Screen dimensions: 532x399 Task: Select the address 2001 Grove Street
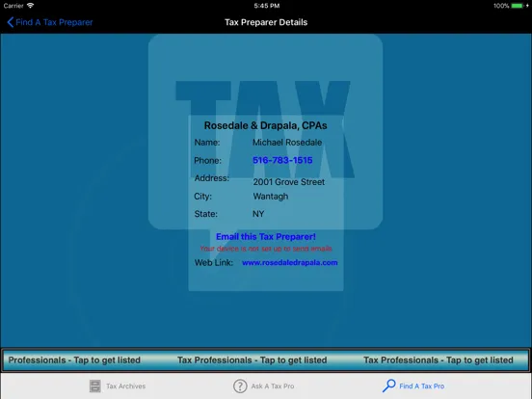[x=289, y=182]
